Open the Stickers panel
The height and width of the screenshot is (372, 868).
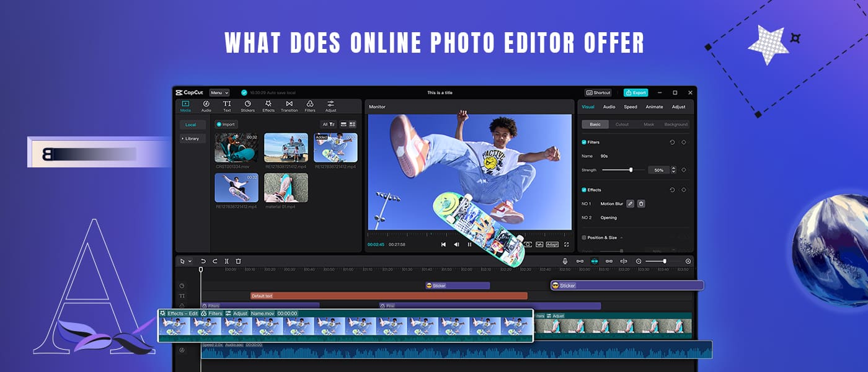(x=247, y=106)
